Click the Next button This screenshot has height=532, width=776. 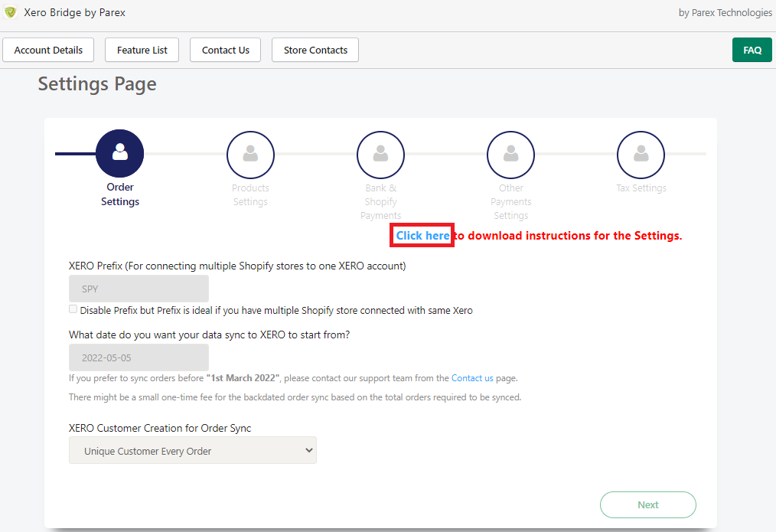(648, 504)
